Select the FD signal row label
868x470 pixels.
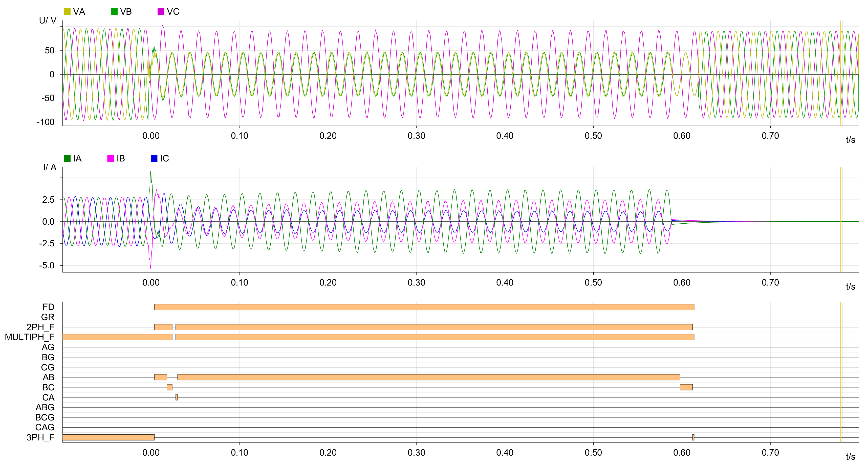(48, 307)
